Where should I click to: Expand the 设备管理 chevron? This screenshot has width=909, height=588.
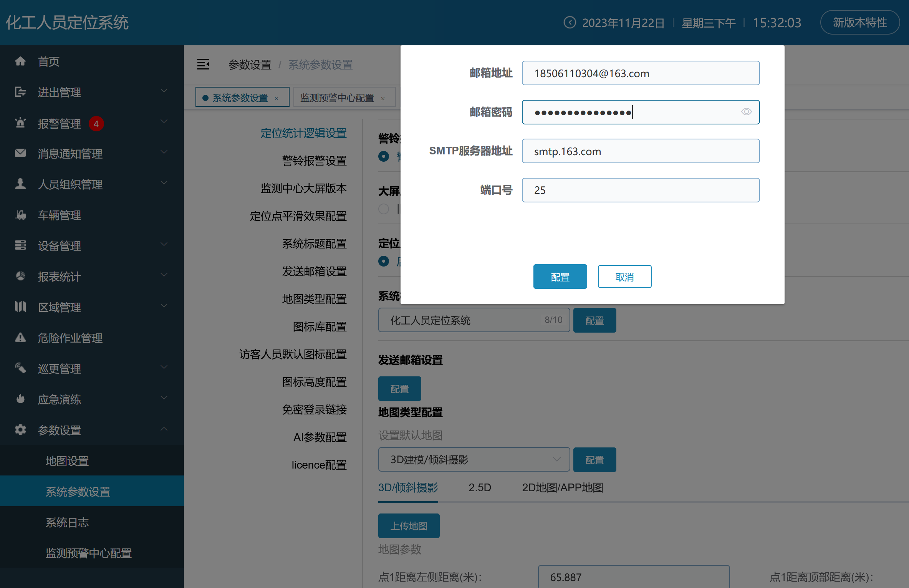pos(164,245)
